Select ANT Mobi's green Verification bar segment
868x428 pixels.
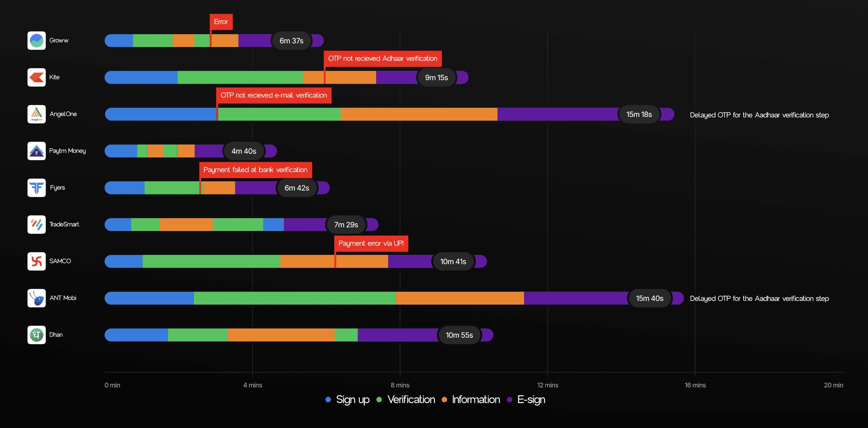(295, 298)
